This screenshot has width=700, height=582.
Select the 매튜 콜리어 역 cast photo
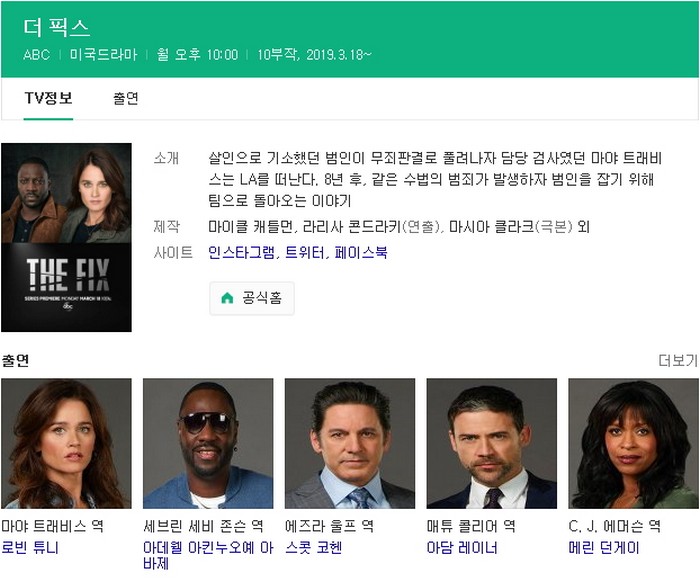point(492,443)
